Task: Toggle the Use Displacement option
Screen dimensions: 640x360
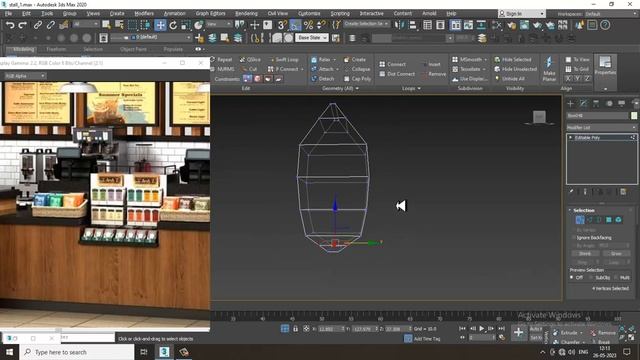Action: click(470, 79)
